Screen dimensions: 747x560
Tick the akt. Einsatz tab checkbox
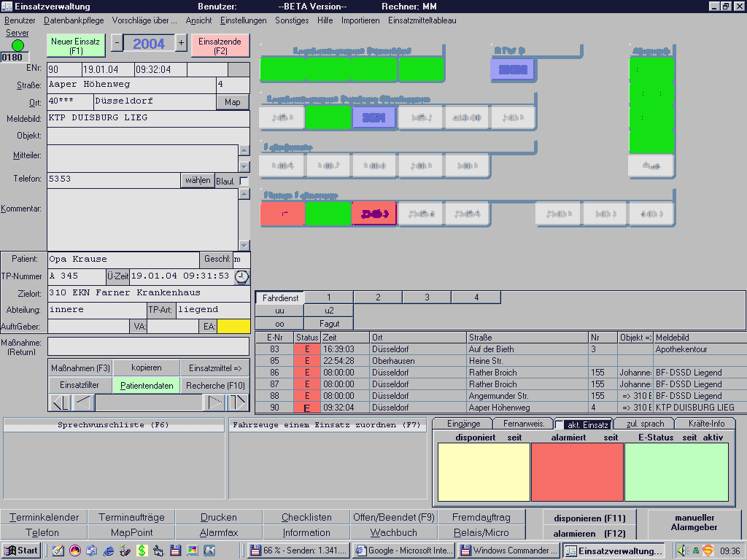coord(559,424)
